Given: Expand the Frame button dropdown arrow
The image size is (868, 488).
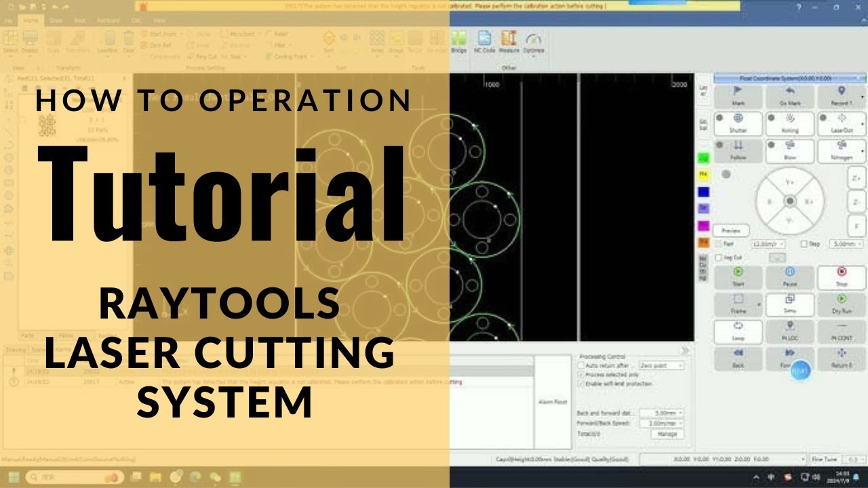Looking at the screenshot, I should [x=759, y=304].
